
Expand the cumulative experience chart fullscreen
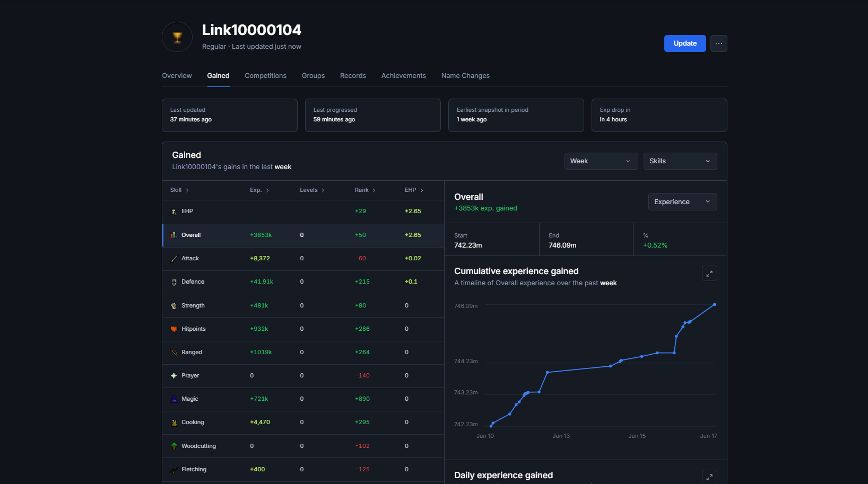(709, 274)
